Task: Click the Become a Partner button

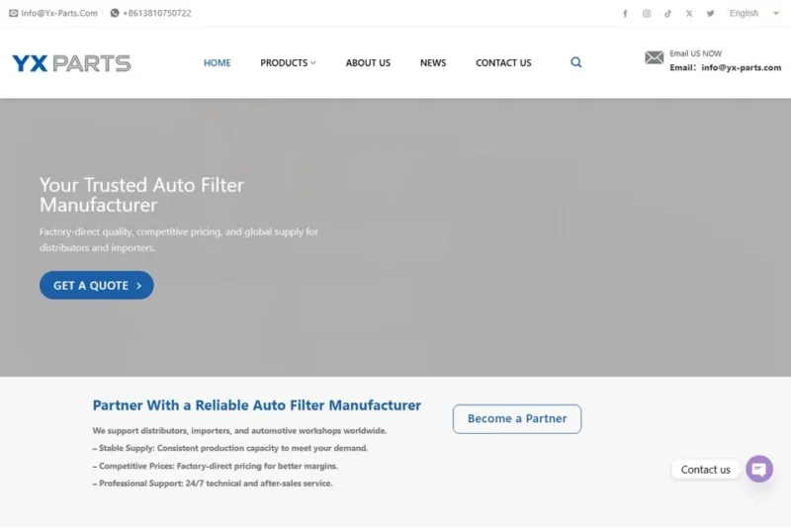Action: [x=517, y=418]
